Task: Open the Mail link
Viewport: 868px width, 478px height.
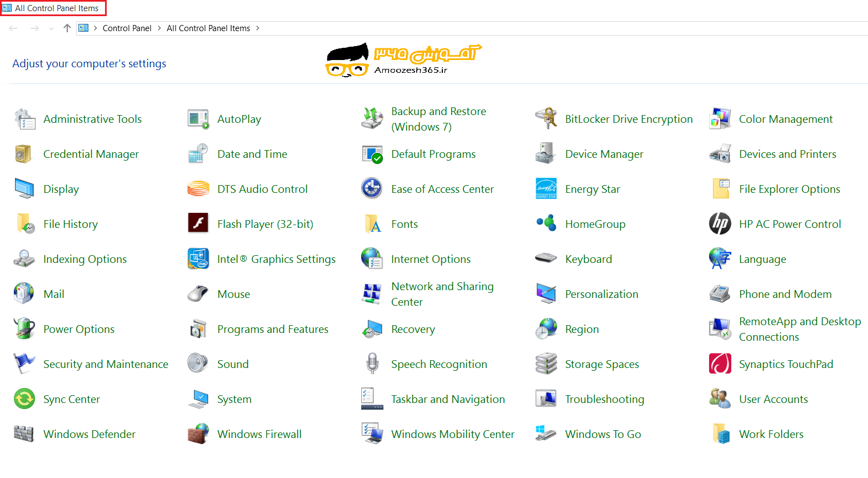Action: click(54, 294)
